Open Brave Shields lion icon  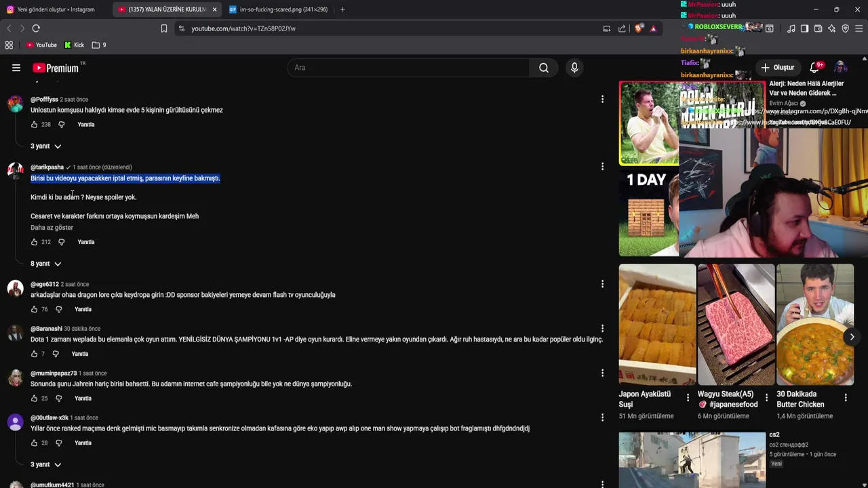click(x=639, y=28)
